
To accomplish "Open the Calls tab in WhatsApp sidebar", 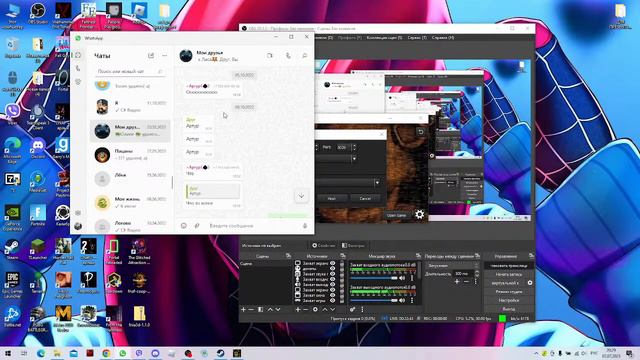I will [x=78, y=69].
